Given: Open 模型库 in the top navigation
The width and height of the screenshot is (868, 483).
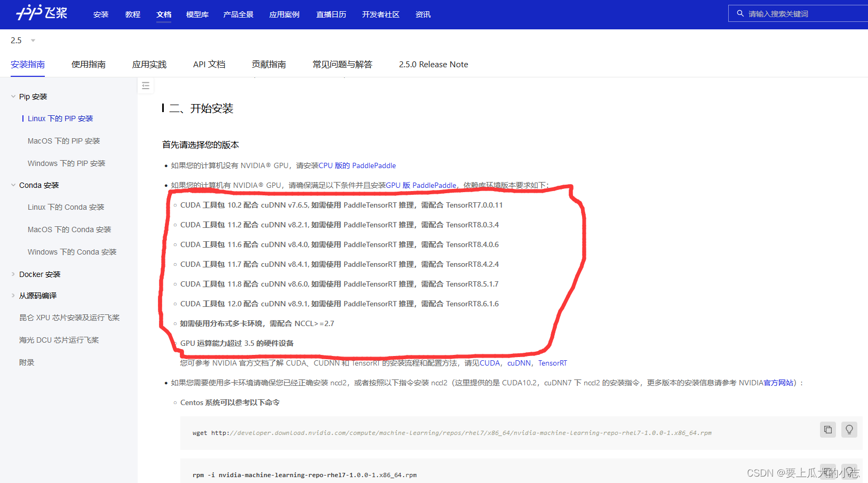Looking at the screenshot, I should (x=197, y=14).
